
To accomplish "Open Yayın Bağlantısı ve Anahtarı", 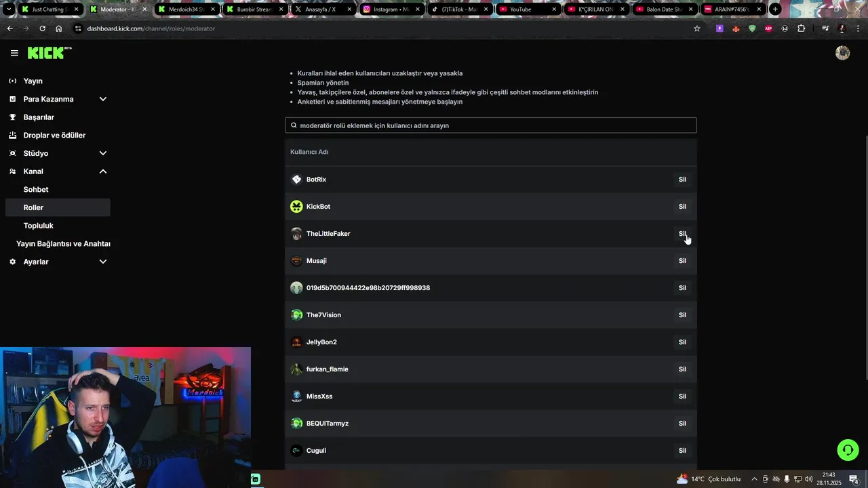I will pos(58,244).
